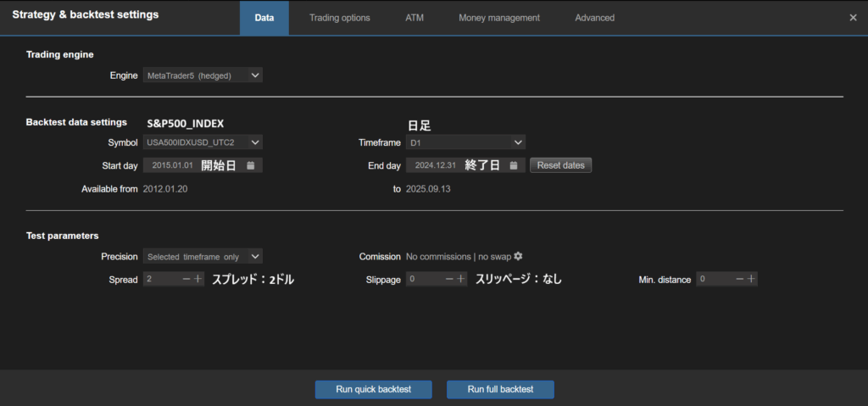Go to the Advanced tab
The height and width of the screenshot is (406, 868).
click(594, 18)
